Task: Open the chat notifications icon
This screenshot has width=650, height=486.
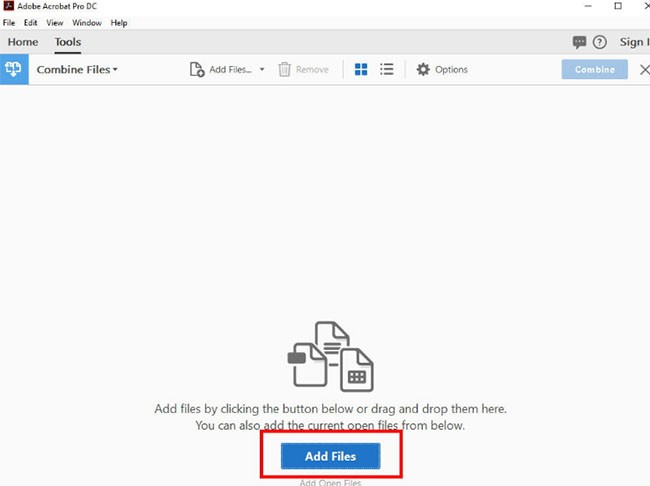Action: 579,42
